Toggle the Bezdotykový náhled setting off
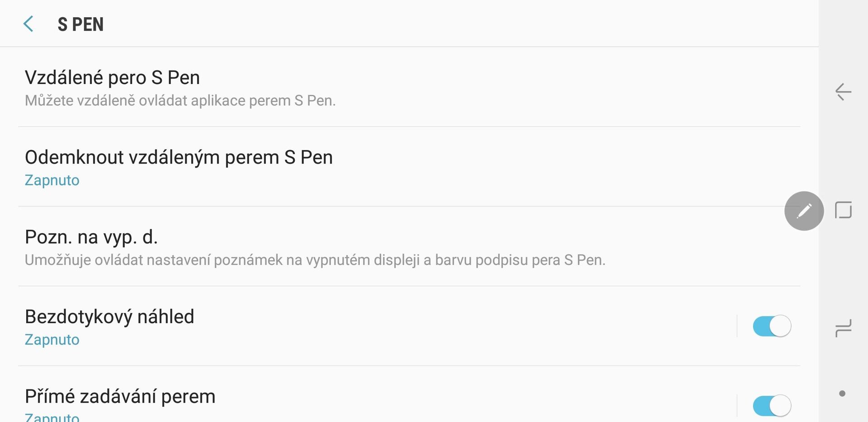Image resolution: width=868 pixels, height=422 pixels. coord(772,325)
